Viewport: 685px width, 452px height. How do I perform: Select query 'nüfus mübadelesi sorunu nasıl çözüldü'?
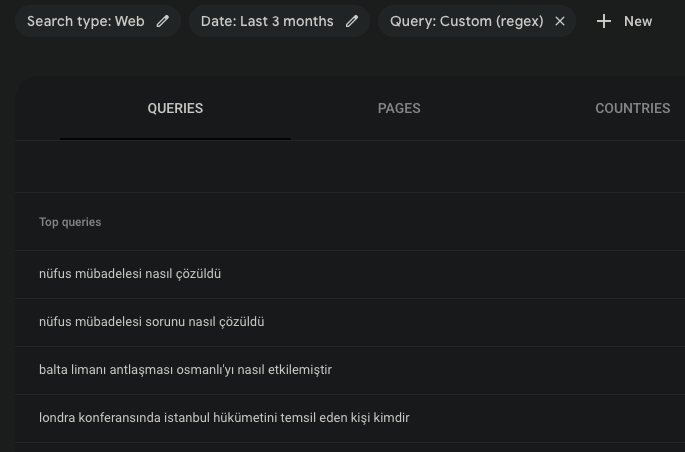[152, 322]
